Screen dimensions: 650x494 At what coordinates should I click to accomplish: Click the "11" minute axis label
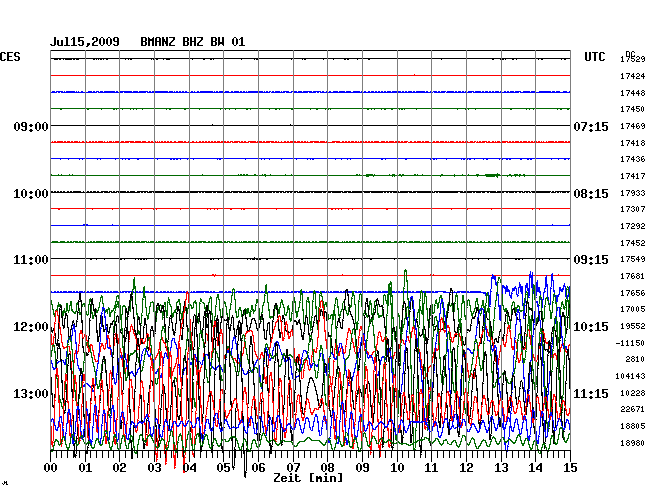(x=432, y=468)
